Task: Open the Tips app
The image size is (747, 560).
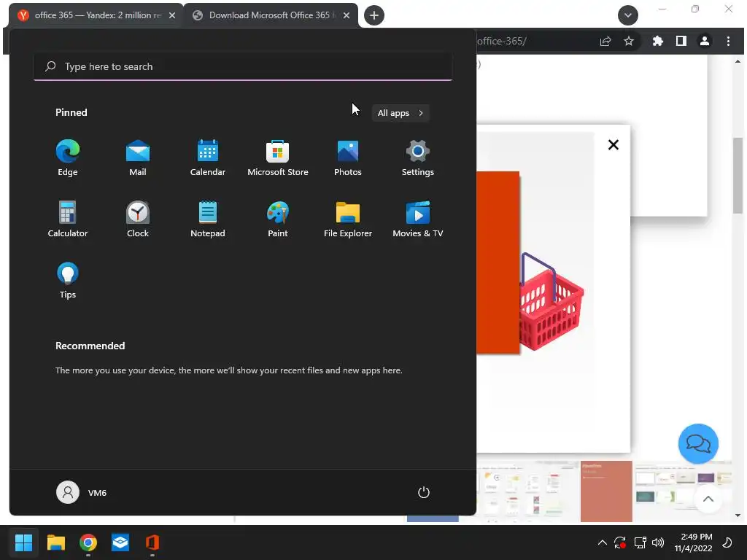Action: tap(68, 281)
